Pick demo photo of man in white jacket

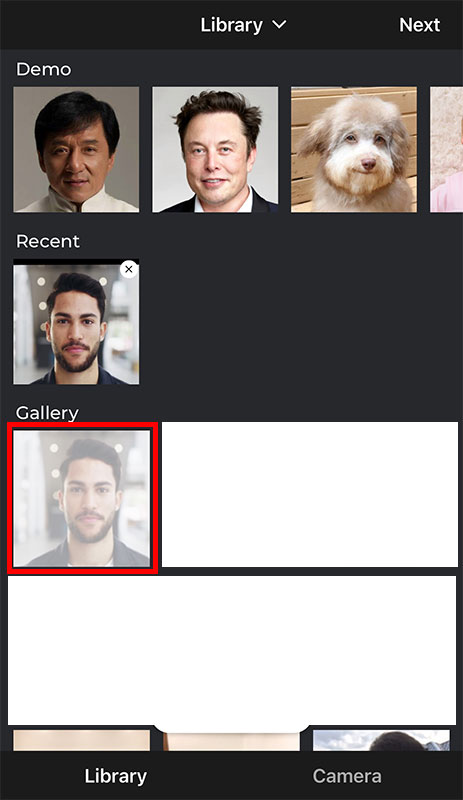pyautogui.click(x=76, y=149)
